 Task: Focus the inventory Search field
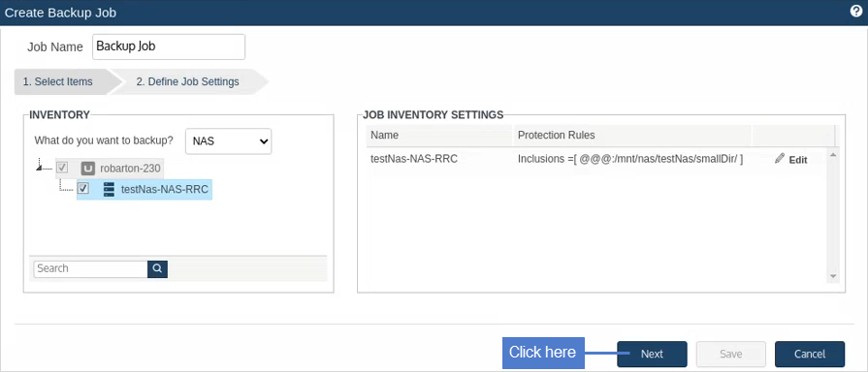pos(91,268)
